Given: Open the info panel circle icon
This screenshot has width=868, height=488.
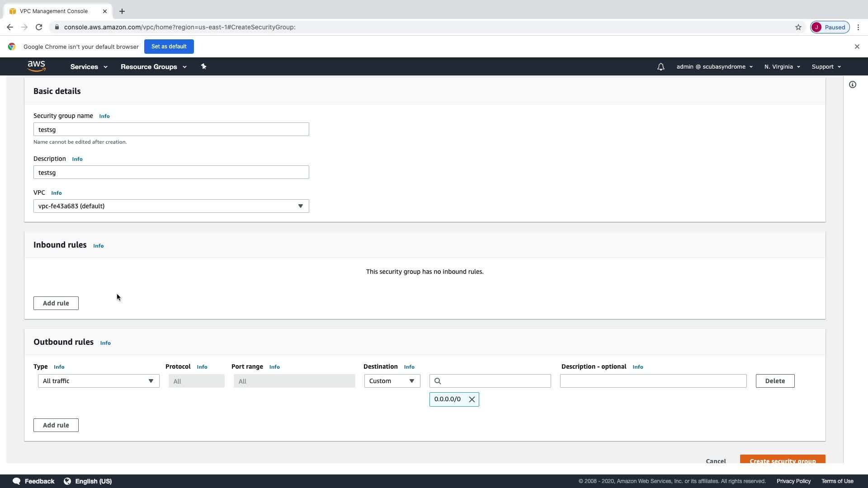Looking at the screenshot, I should coord(852,84).
